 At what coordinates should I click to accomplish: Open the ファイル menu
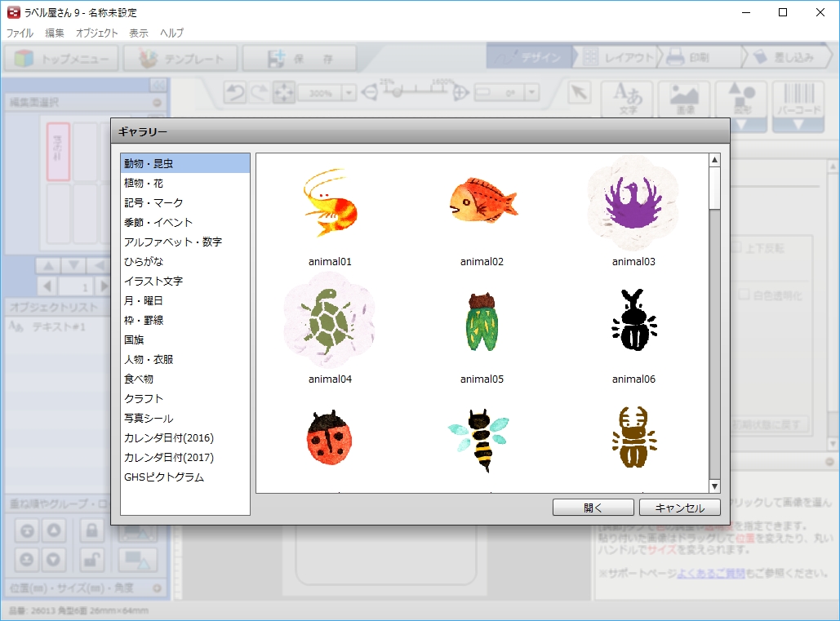[x=19, y=33]
